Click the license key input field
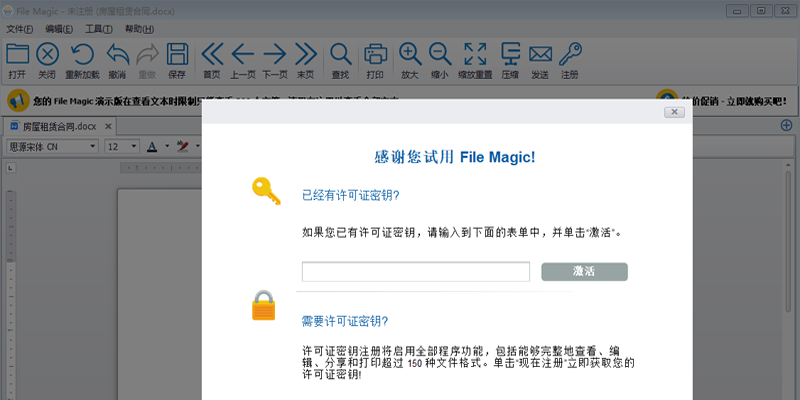 (x=416, y=271)
